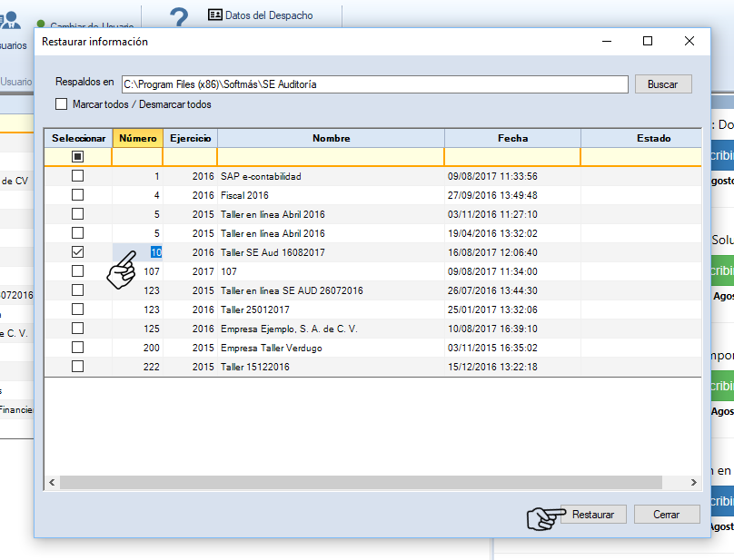734x560 pixels.
Task: Click Buscar to browse backup folder
Action: [x=662, y=84]
